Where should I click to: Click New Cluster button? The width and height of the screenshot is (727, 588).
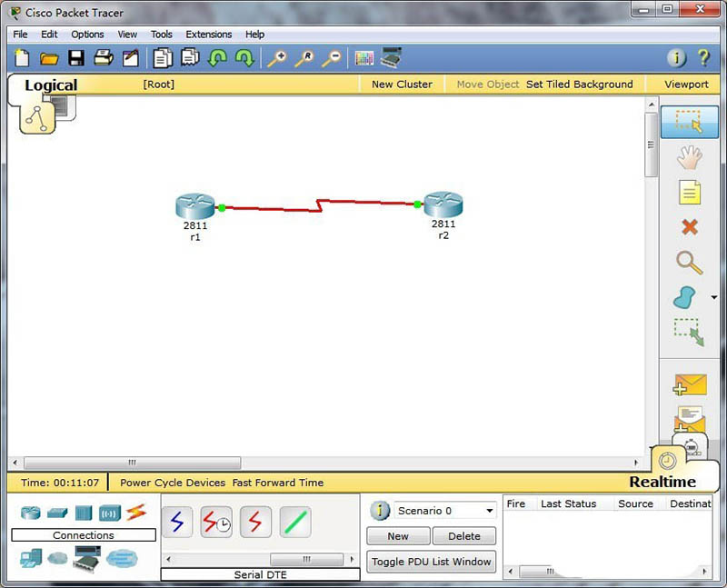click(402, 85)
